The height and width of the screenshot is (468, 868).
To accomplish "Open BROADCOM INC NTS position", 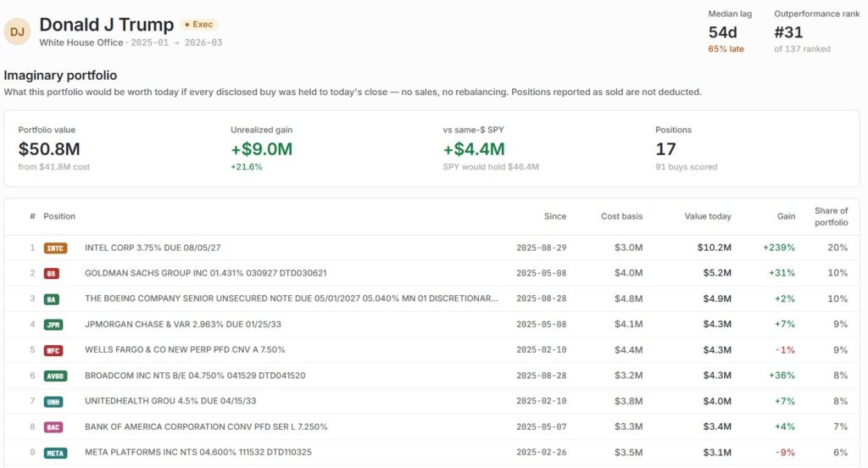I will coord(431,376).
